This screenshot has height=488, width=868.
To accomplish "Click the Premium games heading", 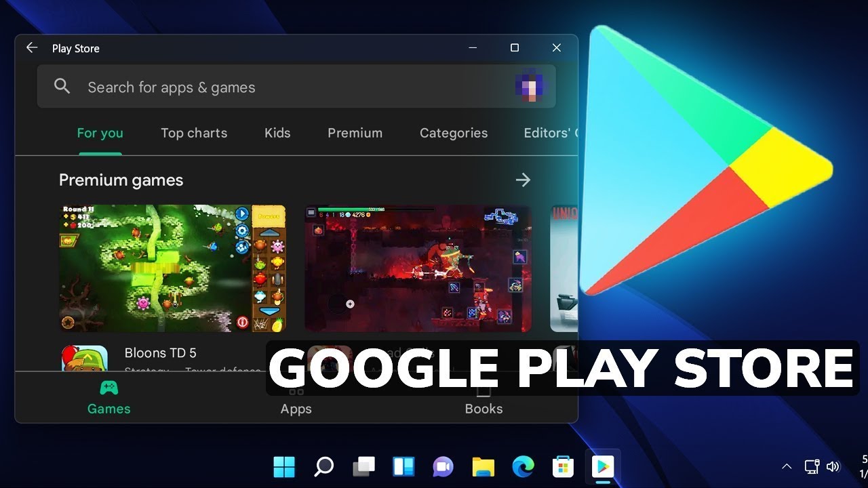I will click(121, 180).
